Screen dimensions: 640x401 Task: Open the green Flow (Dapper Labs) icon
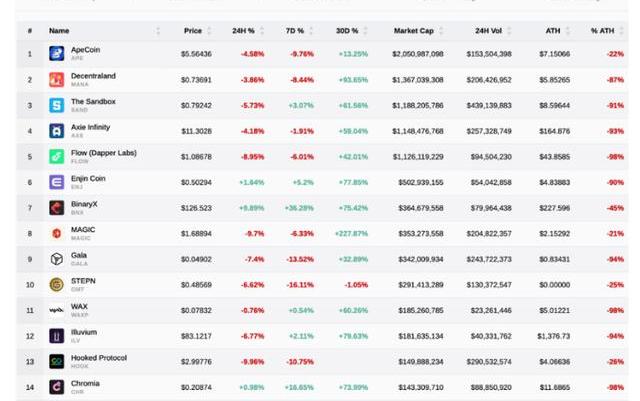point(57,157)
